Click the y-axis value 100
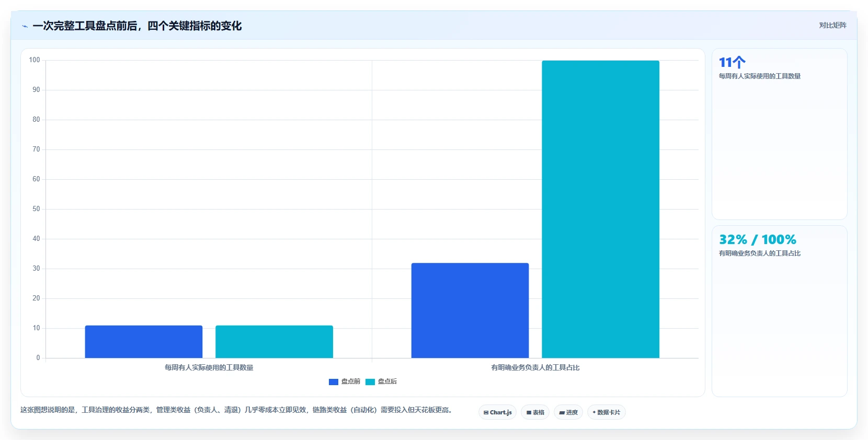This screenshot has height=440, width=868. pyautogui.click(x=35, y=60)
